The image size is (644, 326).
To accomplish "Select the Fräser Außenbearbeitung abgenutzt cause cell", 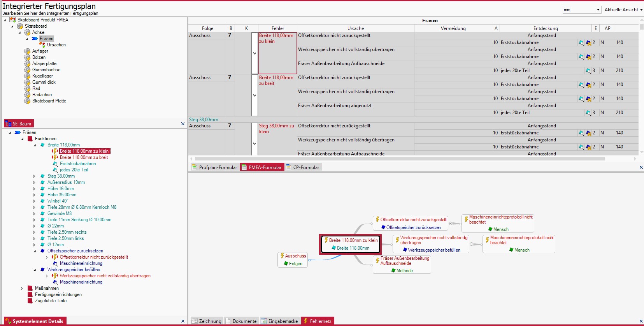I will 356,109.
